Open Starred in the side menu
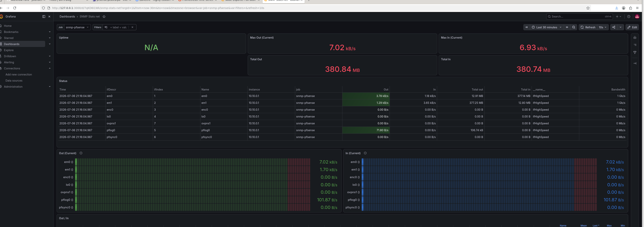Viewport: 644px width, 227px height. (9, 38)
